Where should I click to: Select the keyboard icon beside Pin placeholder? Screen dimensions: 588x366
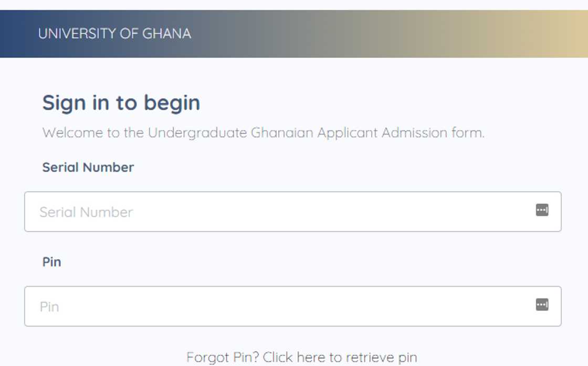point(542,305)
